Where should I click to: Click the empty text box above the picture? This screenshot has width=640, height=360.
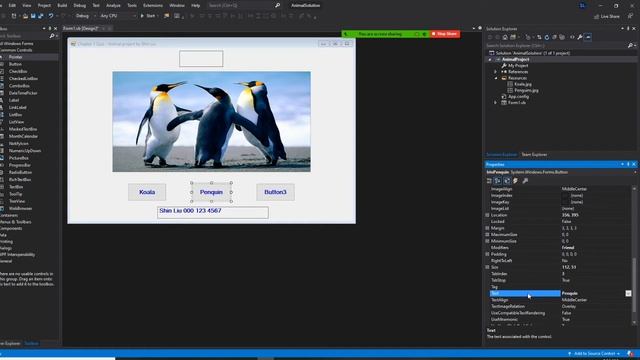pos(201,59)
